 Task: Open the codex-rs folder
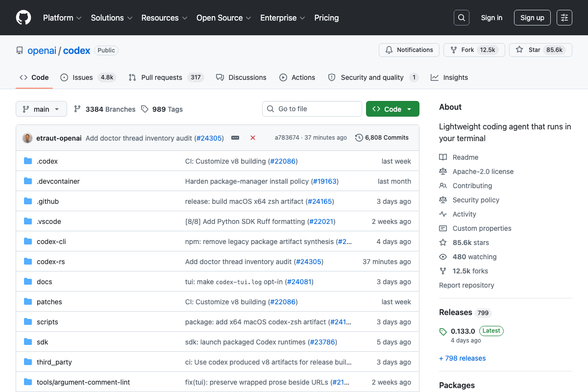51,262
